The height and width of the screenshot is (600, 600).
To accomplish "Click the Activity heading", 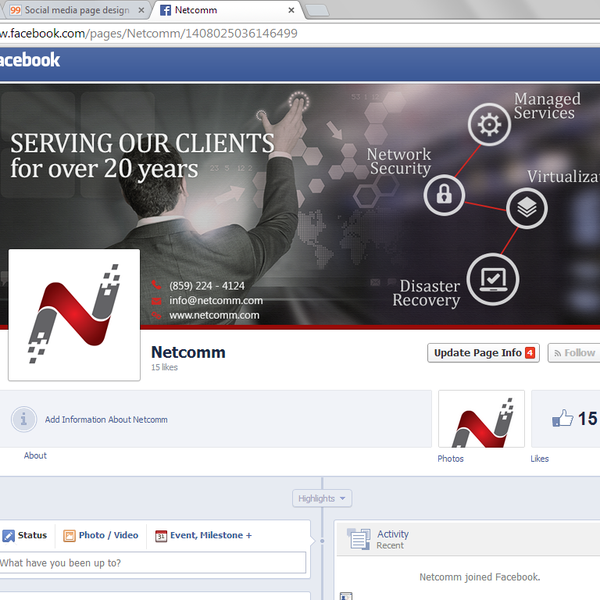I will coord(393,534).
